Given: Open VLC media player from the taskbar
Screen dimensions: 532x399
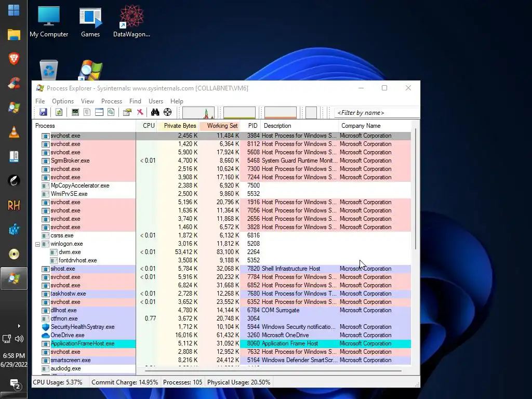Looking at the screenshot, I should 14,132.
